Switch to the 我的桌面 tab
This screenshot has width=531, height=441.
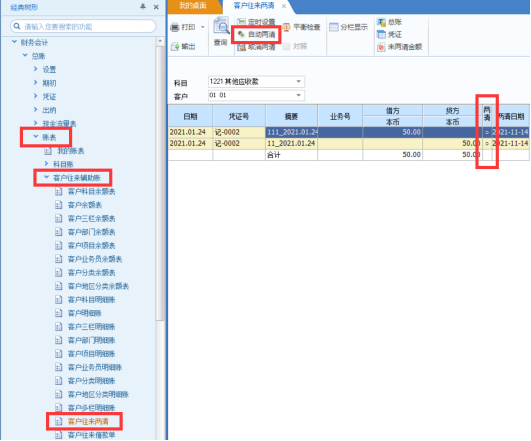click(193, 6)
